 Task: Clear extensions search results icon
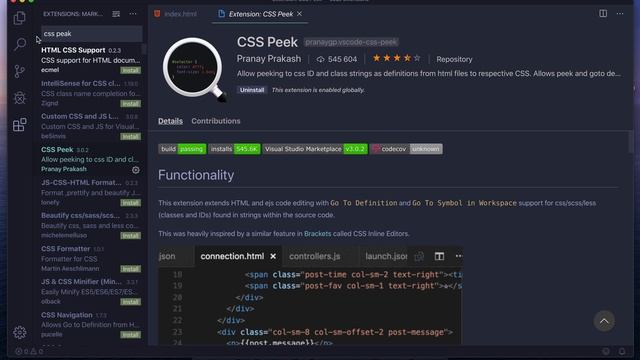(x=116, y=14)
